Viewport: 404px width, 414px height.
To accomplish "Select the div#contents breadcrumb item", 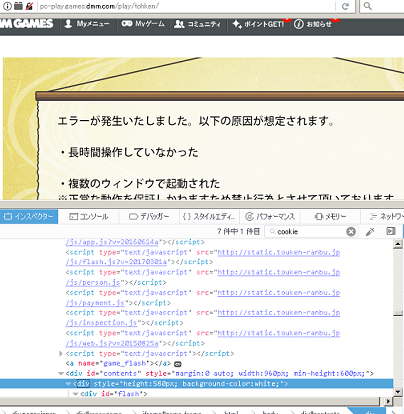I will 320,412.
